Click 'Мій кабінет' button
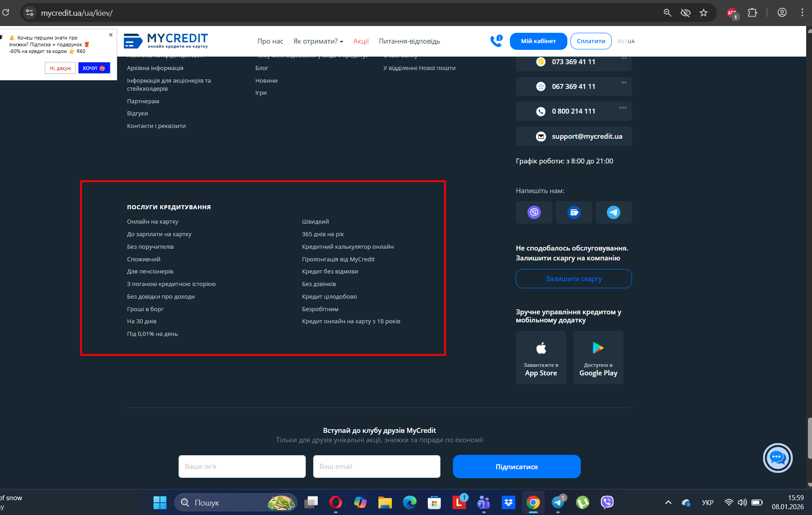 (x=538, y=41)
